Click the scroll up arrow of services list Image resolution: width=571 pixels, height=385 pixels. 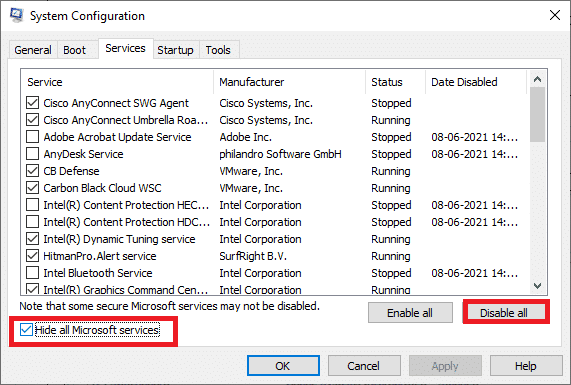[x=537, y=79]
